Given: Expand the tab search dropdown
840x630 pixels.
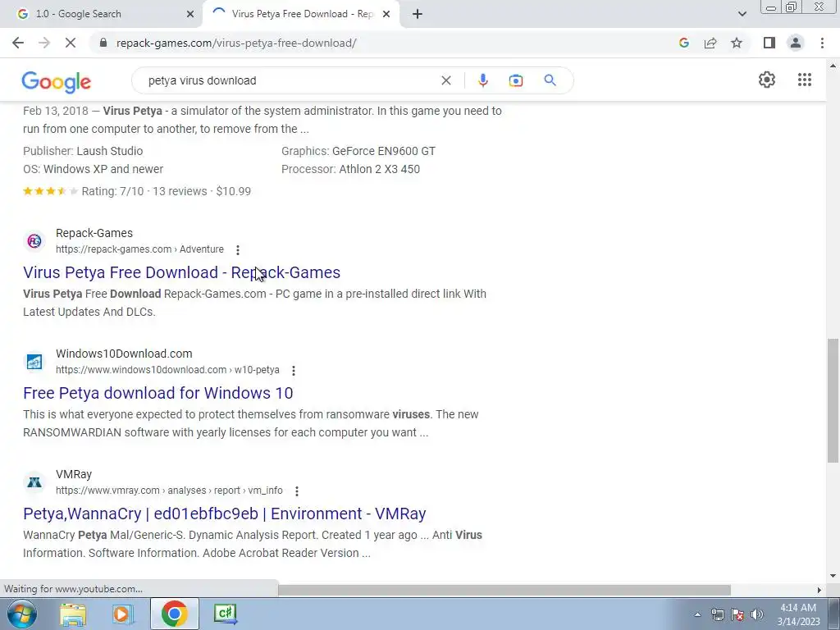Looking at the screenshot, I should 742,14.
